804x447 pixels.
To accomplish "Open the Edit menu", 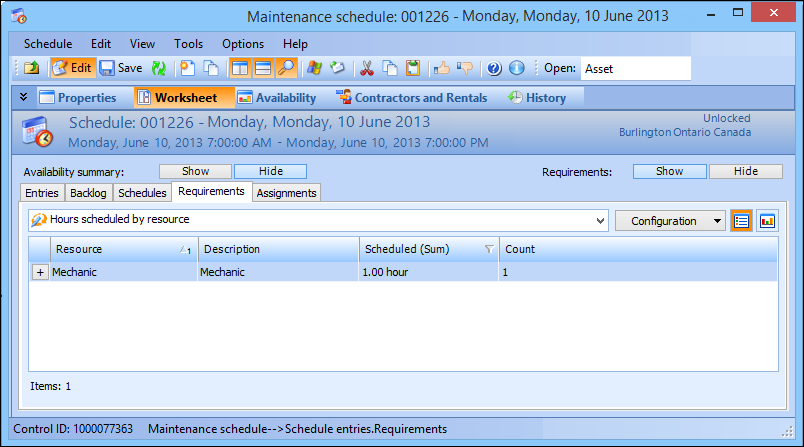I will [x=101, y=44].
